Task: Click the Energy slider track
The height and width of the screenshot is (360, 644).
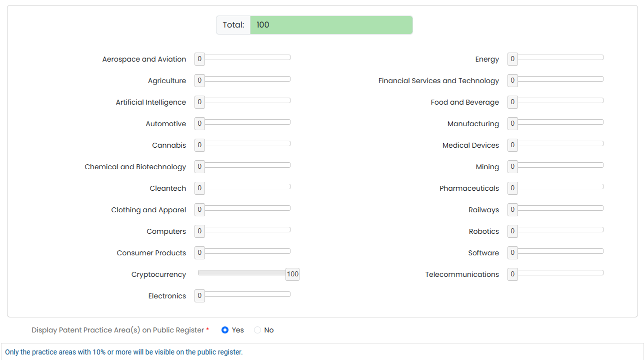Action: point(560,58)
